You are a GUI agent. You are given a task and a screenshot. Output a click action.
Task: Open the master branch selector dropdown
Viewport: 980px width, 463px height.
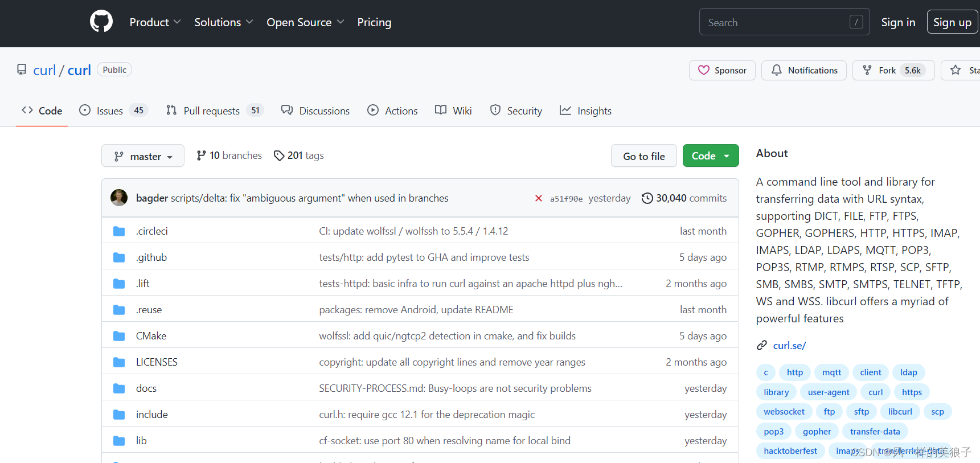(x=143, y=155)
